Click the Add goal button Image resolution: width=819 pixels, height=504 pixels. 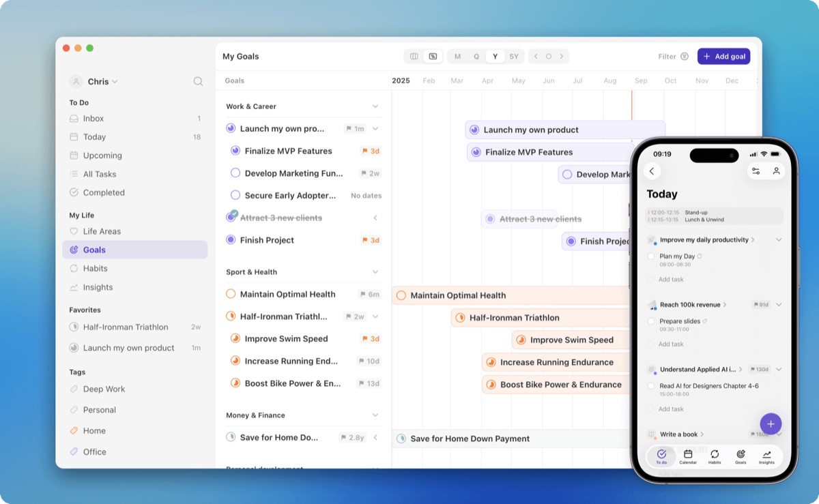pyautogui.click(x=723, y=57)
